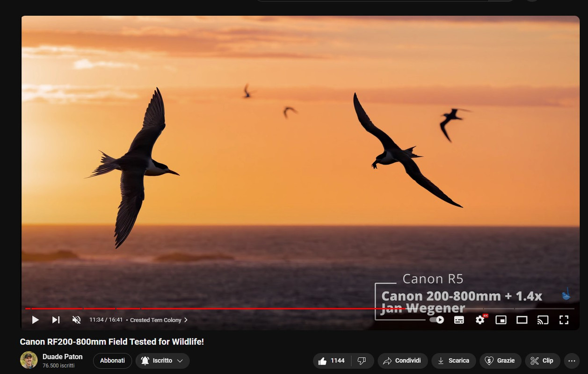Share the video via the Condividi button
This screenshot has width=588, height=374.
(x=402, y=360)
